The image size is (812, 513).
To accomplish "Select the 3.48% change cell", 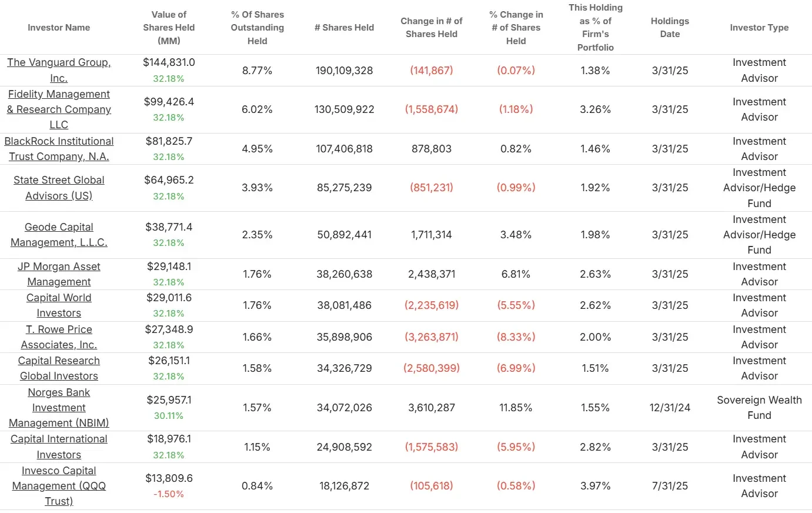I will [x=516, y=235].
